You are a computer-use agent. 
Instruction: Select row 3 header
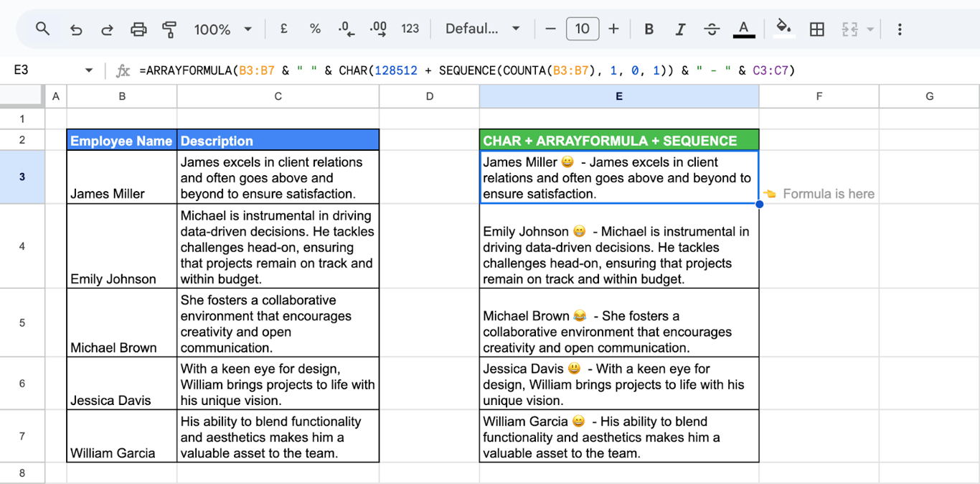[22, 177]
